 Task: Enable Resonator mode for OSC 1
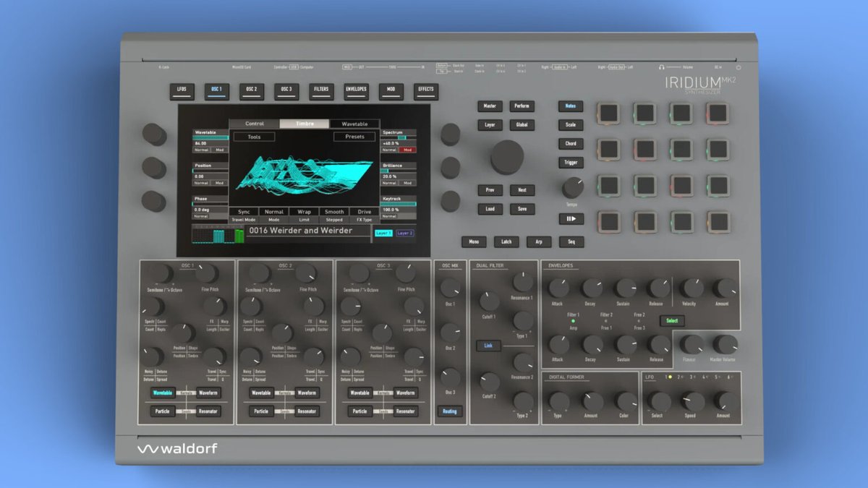208,411
